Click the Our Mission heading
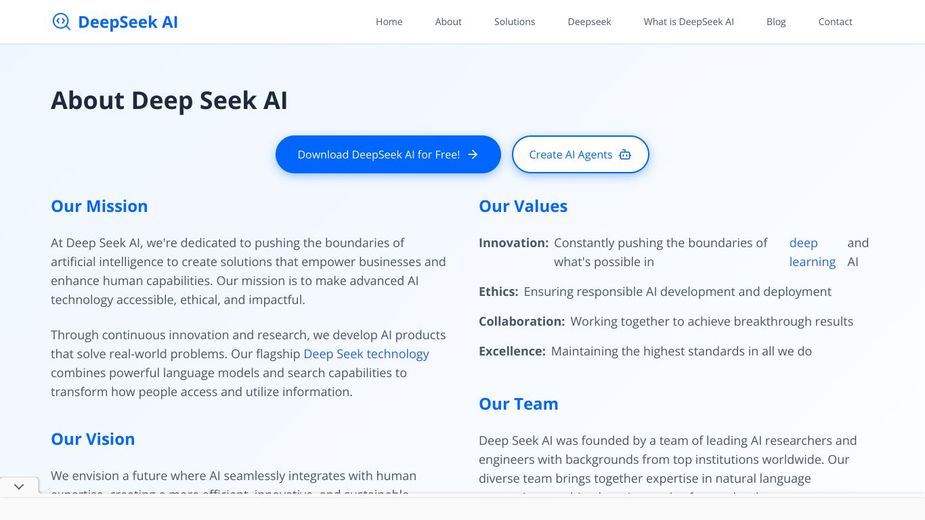The image size is (925, 520). click(99, 206)
